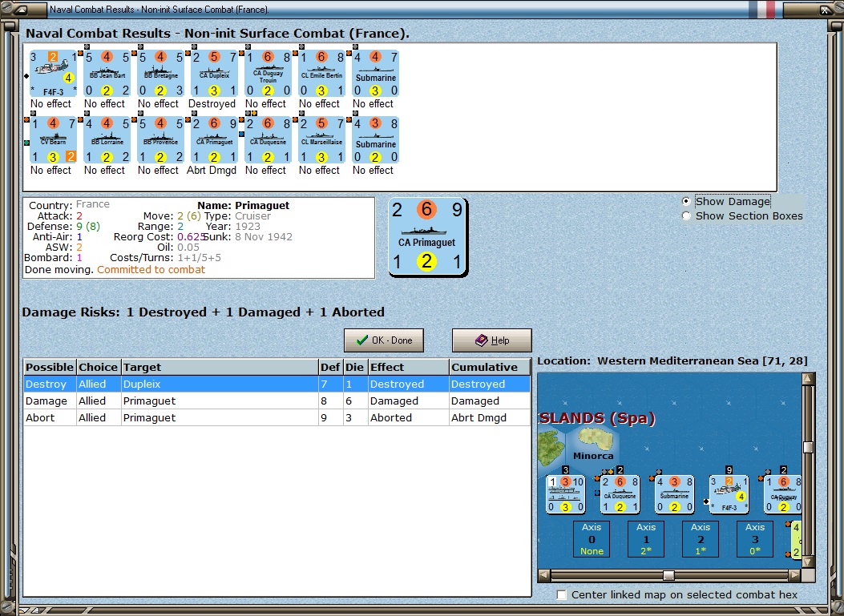
Task: Enable center linked map on combat hex
Action: tap(561, 594)
